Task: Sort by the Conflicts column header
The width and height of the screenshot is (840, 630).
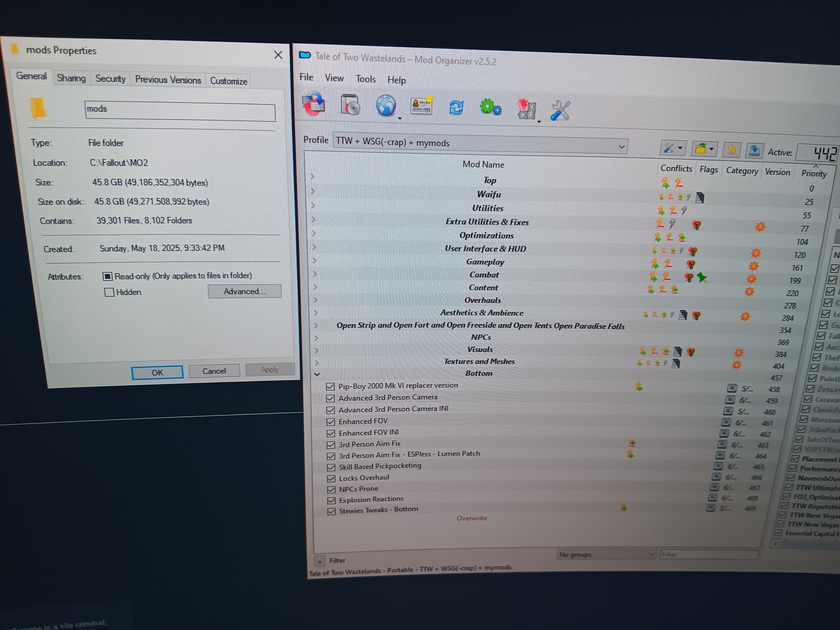Action: coord(676,168)
